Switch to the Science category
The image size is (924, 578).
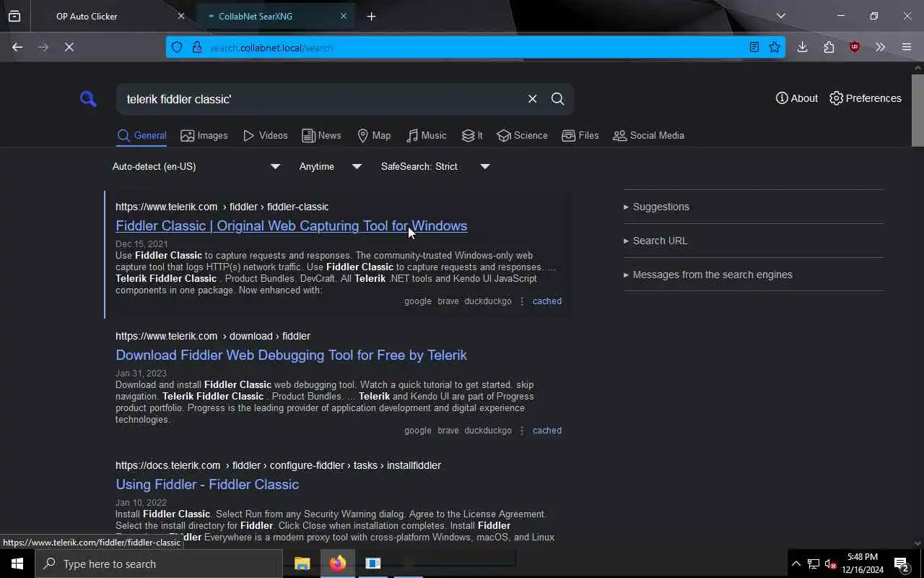click(x=522, y=135)
